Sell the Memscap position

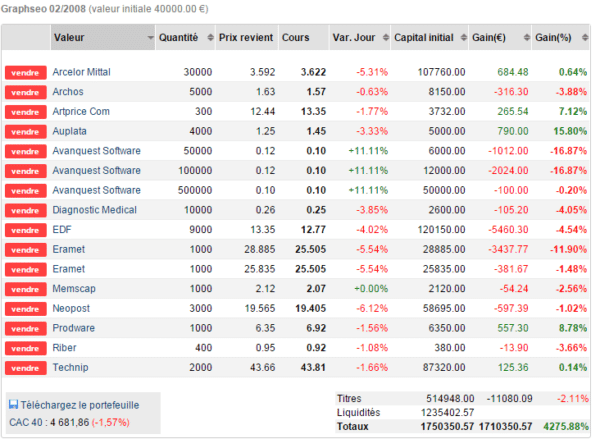26,289
